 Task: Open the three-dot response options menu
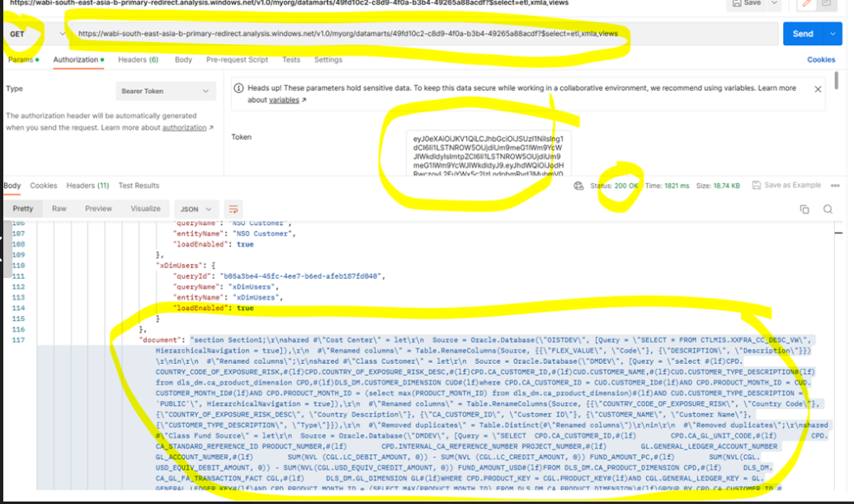pos(835,186)
